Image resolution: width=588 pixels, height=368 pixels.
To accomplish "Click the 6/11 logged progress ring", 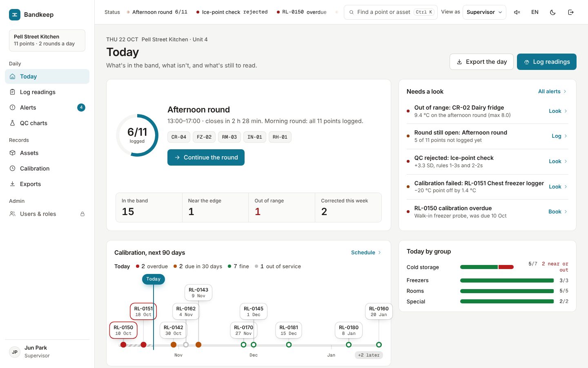I will pos(137,135).
